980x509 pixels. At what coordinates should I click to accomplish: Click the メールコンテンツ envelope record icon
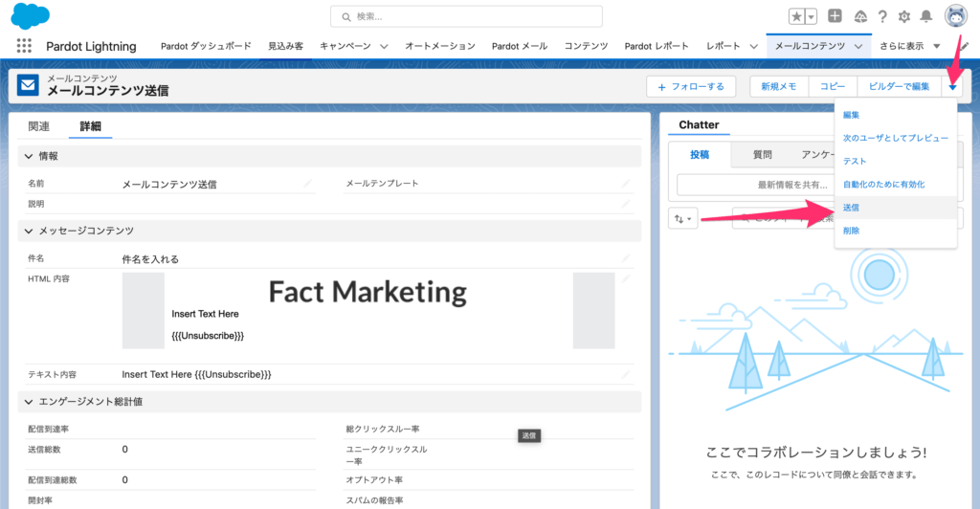(28, 85)
